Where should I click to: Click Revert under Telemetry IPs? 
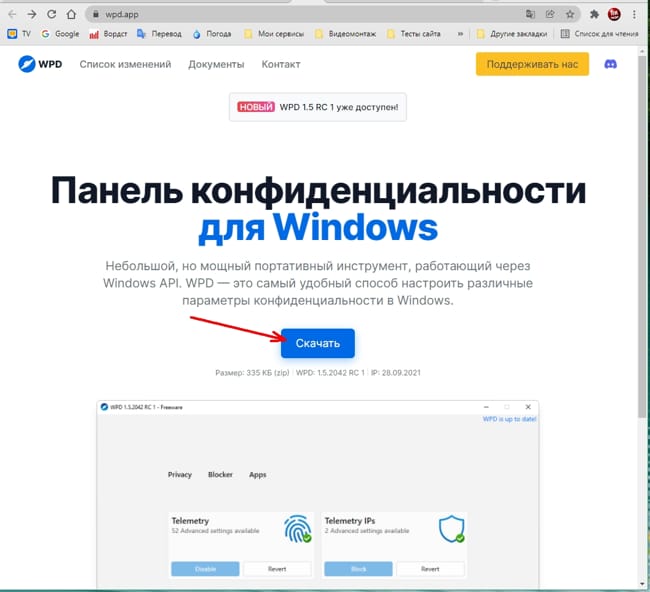[430, 569]
